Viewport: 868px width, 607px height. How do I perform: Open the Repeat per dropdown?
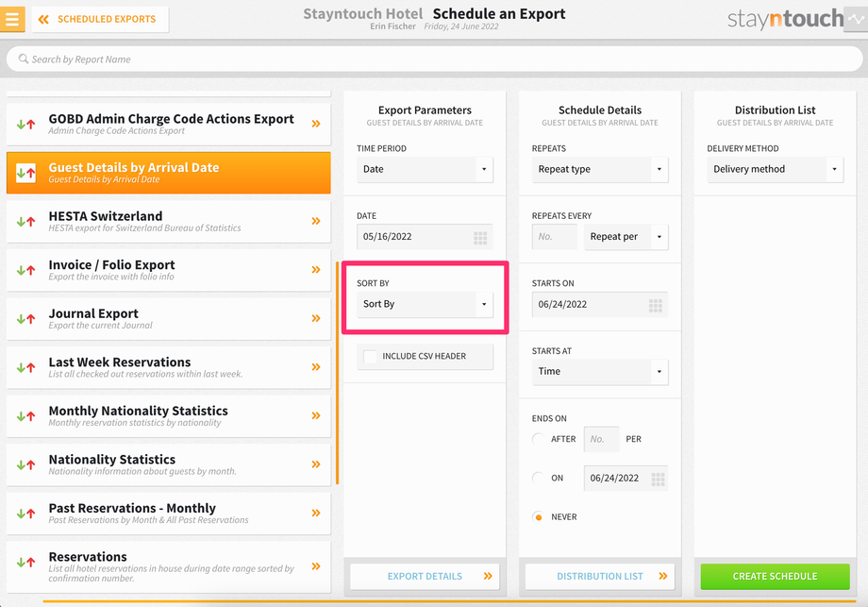(626, 237)
